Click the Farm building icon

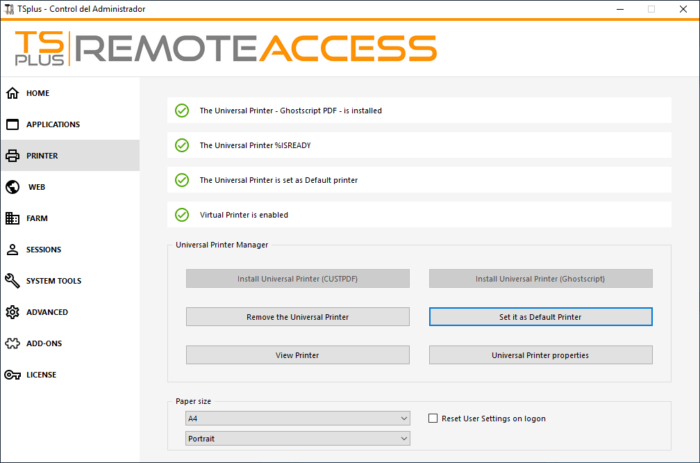point(12,218)
